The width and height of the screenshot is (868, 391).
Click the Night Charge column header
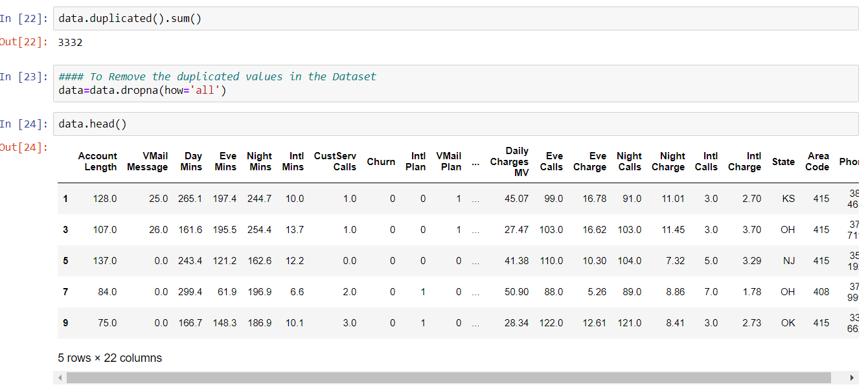click(668, 161)
